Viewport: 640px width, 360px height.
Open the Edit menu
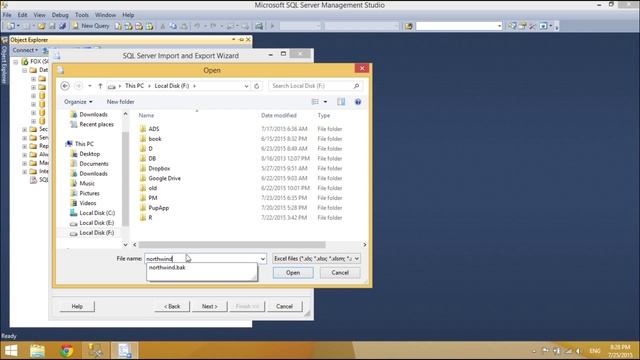(22, 15)
